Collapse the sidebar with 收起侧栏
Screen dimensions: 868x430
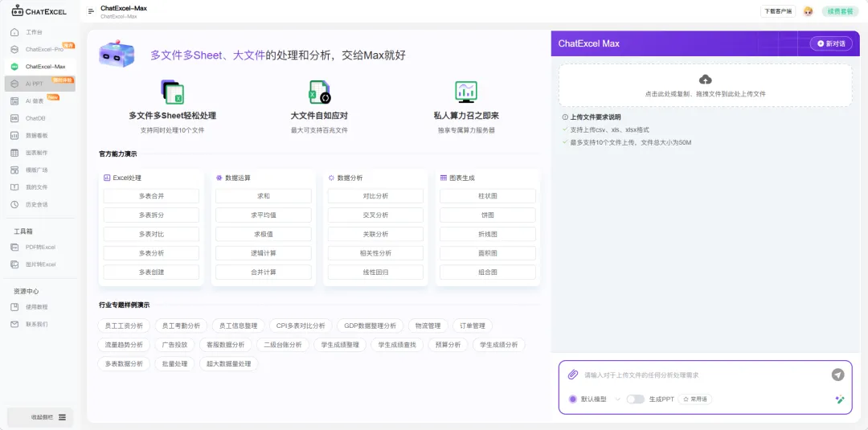pyautogui.click(x=40, y=417)
